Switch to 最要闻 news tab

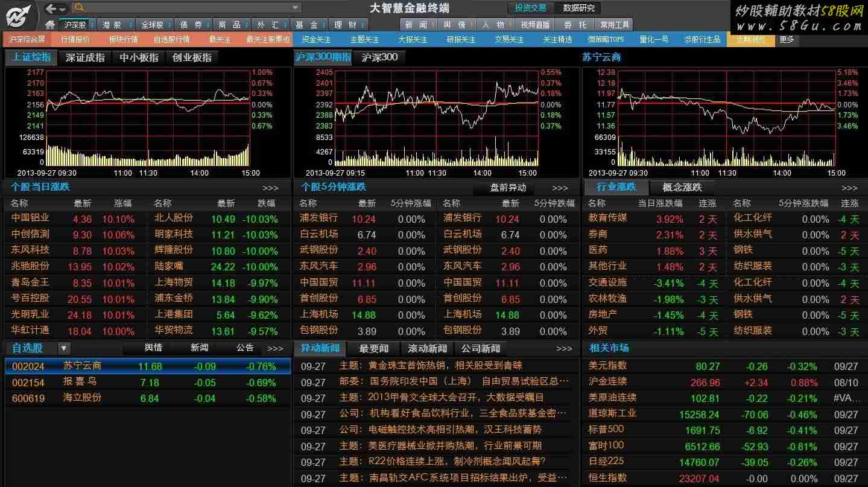(374, 348)
